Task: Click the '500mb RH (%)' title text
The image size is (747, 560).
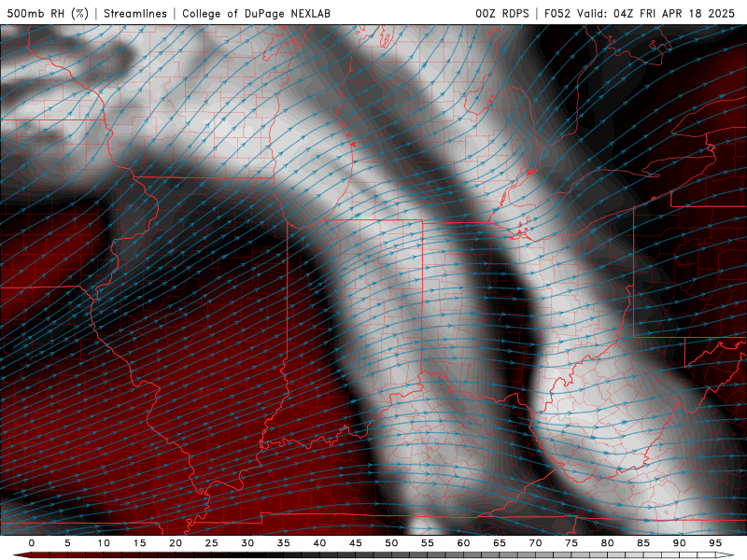Action: point(48,13)
